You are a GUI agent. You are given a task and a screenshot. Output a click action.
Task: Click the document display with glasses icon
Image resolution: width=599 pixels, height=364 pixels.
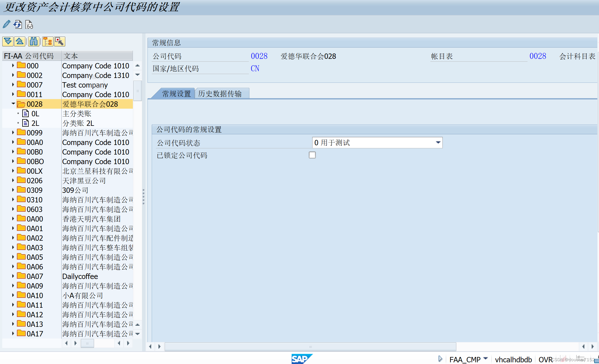29,24
